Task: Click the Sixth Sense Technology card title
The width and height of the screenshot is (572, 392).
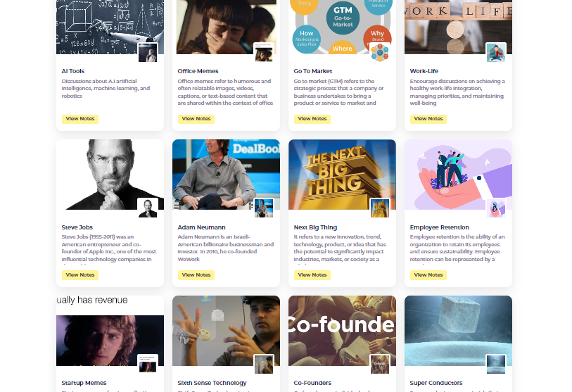Action: 212,383
